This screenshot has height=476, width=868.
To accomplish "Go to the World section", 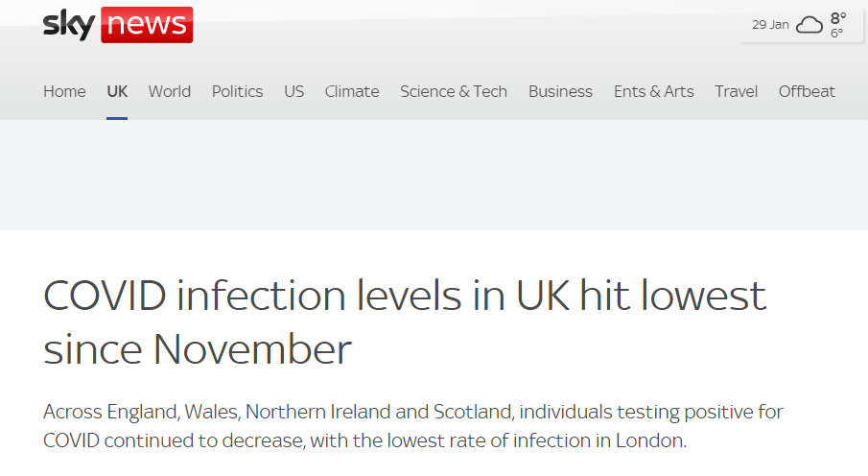I will coord(170,91).
